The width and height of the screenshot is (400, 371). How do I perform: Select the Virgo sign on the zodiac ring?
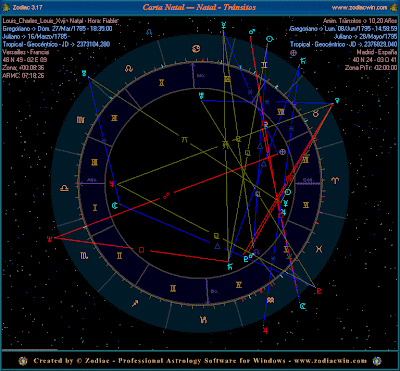point(80,120)
